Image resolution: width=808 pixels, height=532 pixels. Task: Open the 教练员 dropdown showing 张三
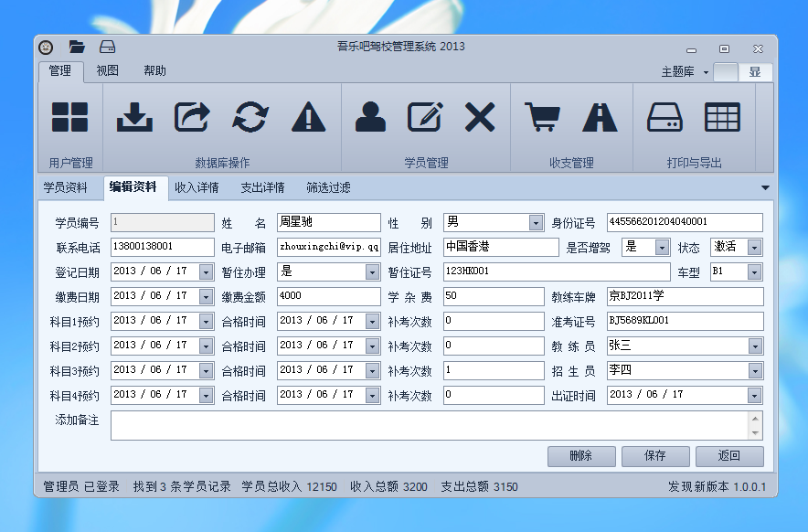[755, 346]
